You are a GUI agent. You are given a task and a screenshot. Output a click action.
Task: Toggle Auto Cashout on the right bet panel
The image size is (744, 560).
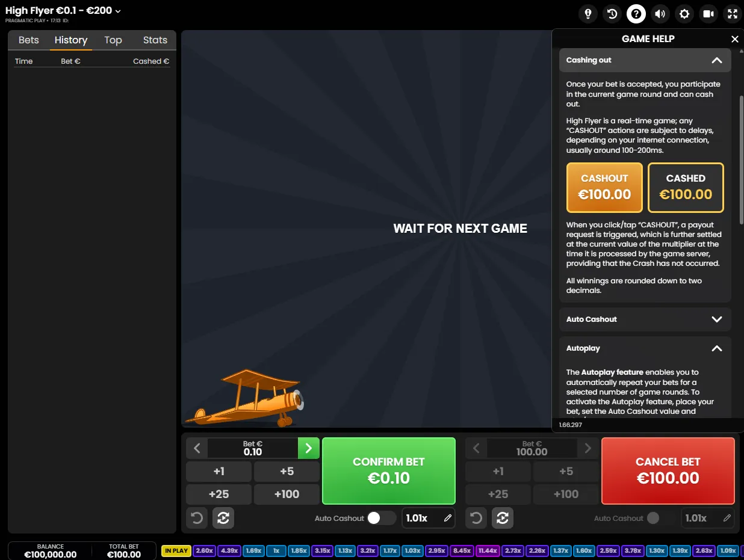pyautogui.click(x=661, y=518)
